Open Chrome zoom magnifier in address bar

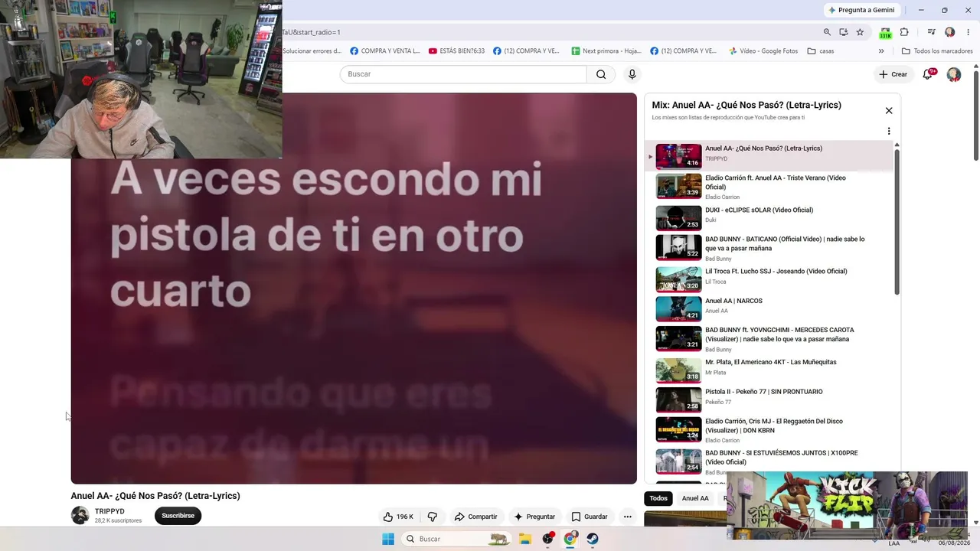[827, 32]
